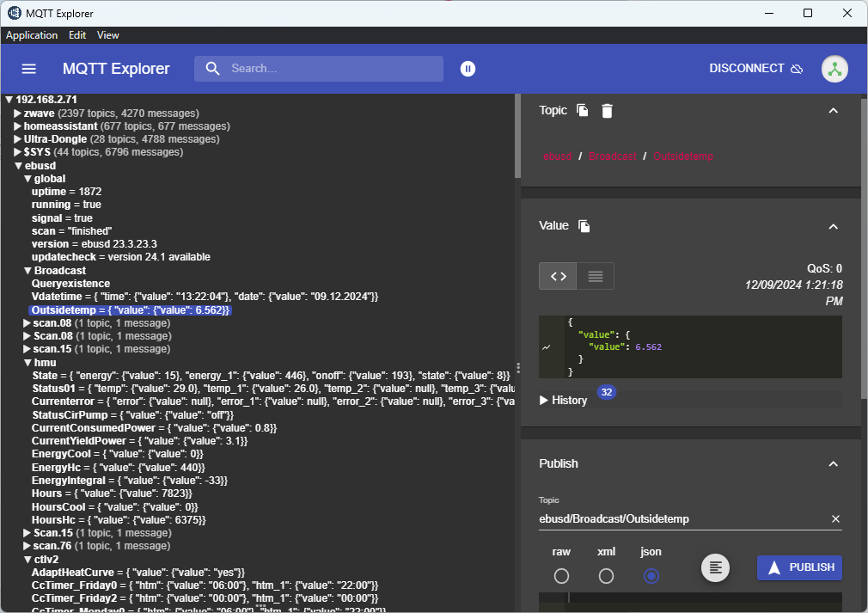Click the Outsidetemp breadcrumb link
This screenshot has width=868, height=613.
(683, 156)
